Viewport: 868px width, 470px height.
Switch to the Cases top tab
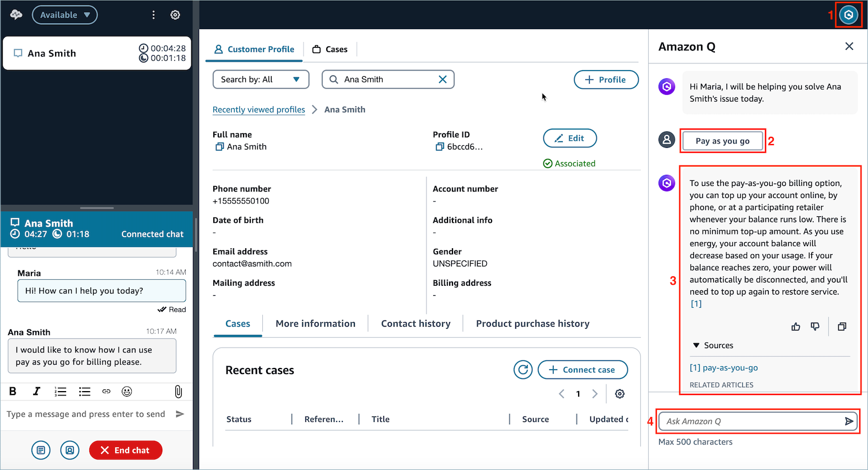[330, 49]
